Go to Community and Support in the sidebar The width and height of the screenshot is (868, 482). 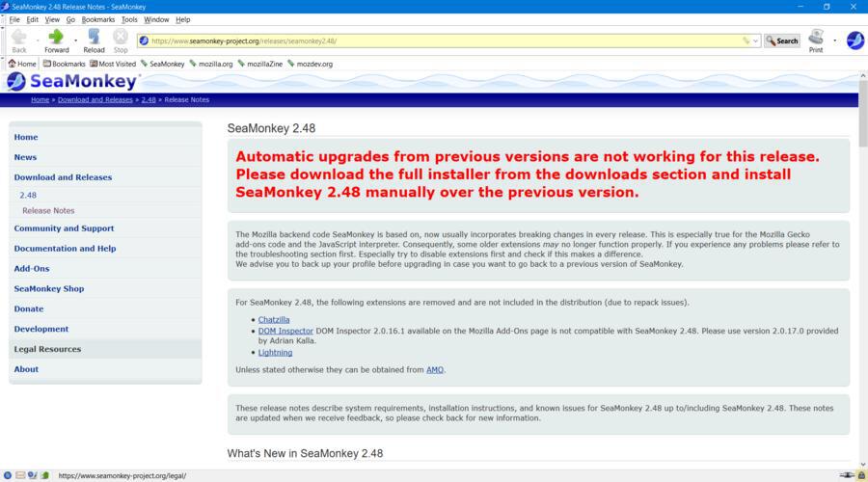point(65,228)
